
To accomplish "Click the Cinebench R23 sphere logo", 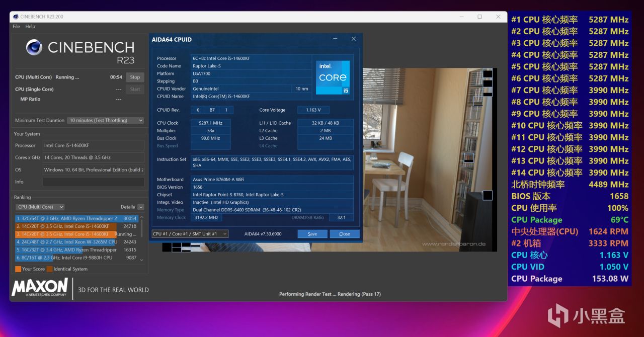I will pos(34,47).
